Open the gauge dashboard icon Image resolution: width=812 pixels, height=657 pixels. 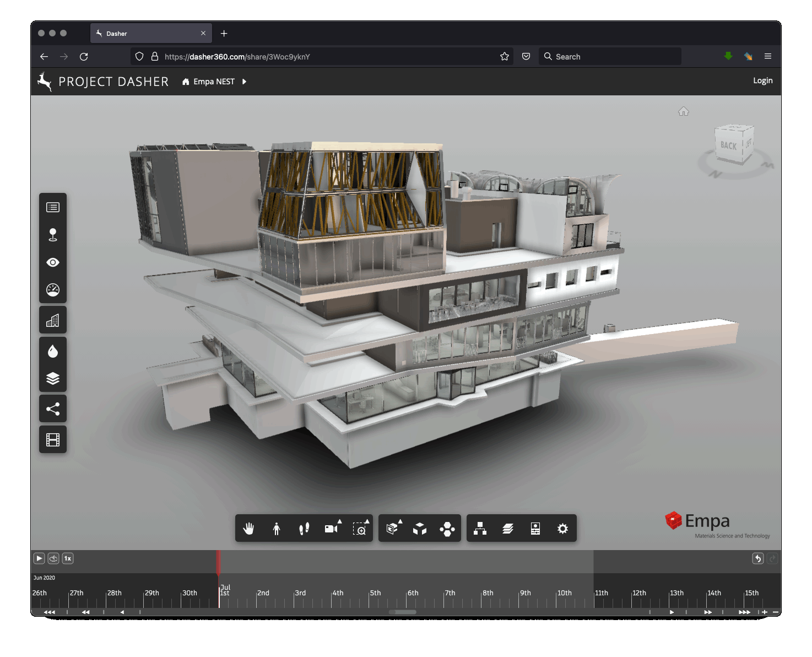pos(53,290)
